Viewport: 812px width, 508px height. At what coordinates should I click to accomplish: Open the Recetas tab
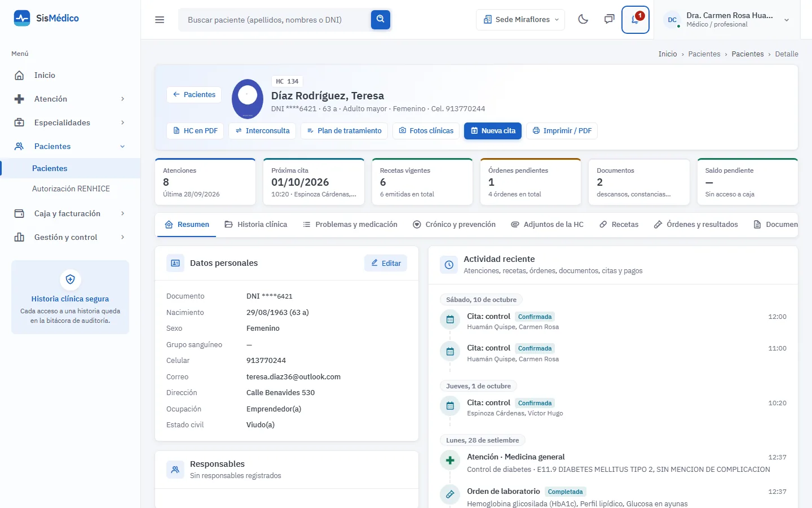pos(619,225)
